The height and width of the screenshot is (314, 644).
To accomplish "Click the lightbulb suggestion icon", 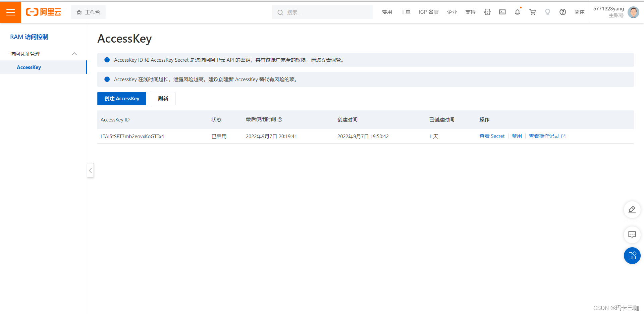I will coord(547,12).
